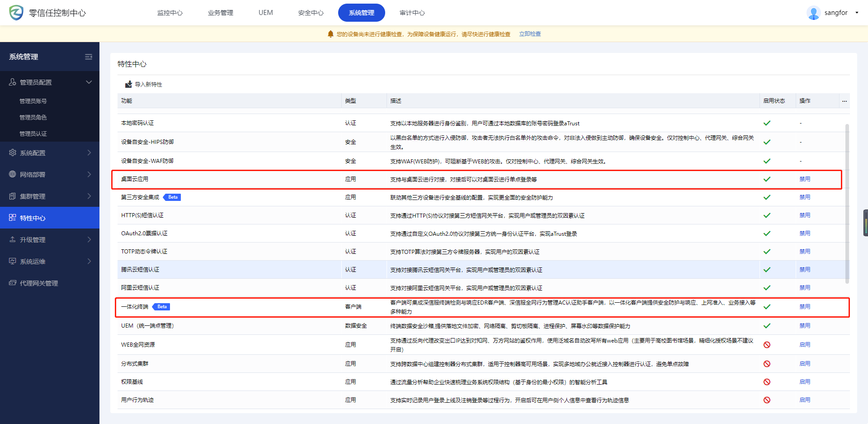Click the red disabled icon for WEB全网资源

tap(767, 345)
